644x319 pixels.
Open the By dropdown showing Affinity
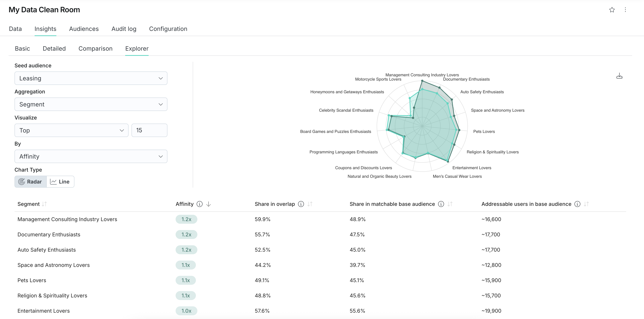click(91, 156)
